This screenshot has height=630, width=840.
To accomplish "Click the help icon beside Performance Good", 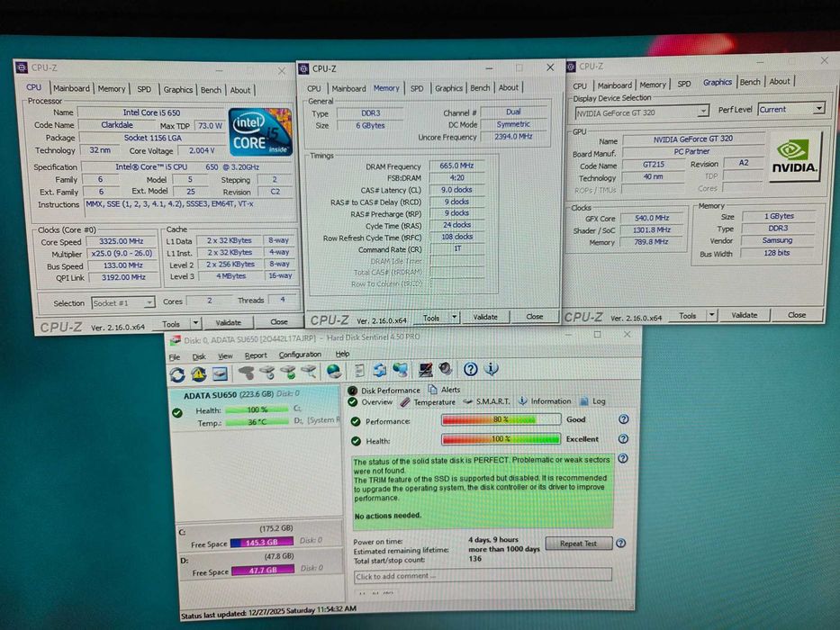I will (x=623, y=418).
